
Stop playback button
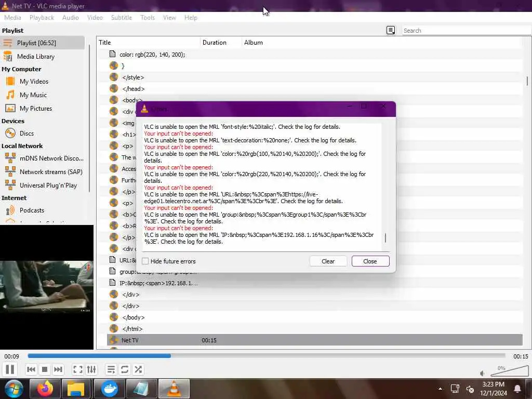pyautogui.click(x=45, y=369)
